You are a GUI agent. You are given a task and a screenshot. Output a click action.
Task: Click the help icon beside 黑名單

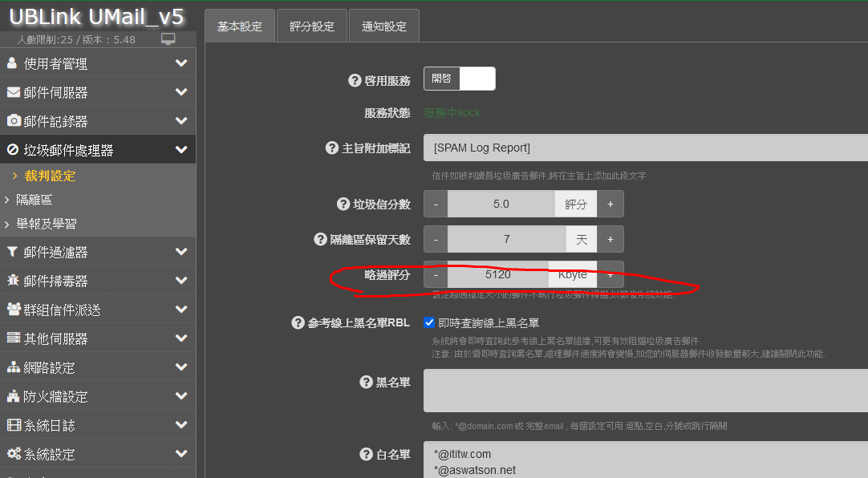[x=367, y=383]
